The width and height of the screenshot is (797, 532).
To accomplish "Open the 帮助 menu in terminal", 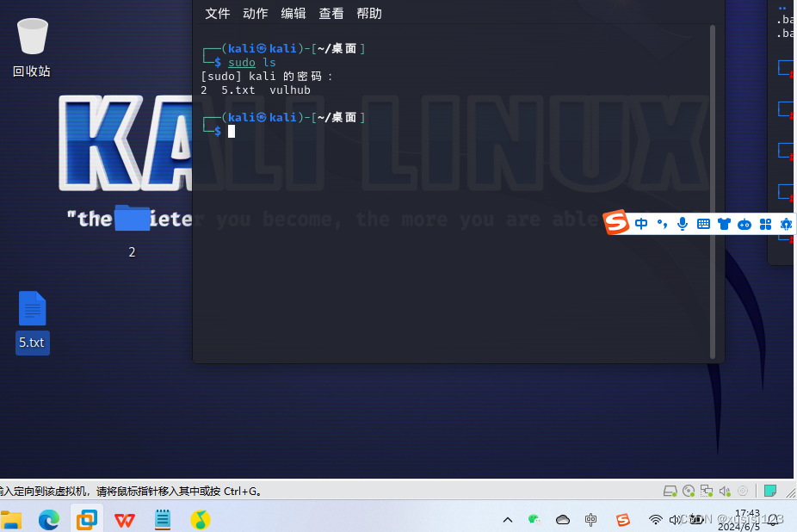I will point(369,14).
